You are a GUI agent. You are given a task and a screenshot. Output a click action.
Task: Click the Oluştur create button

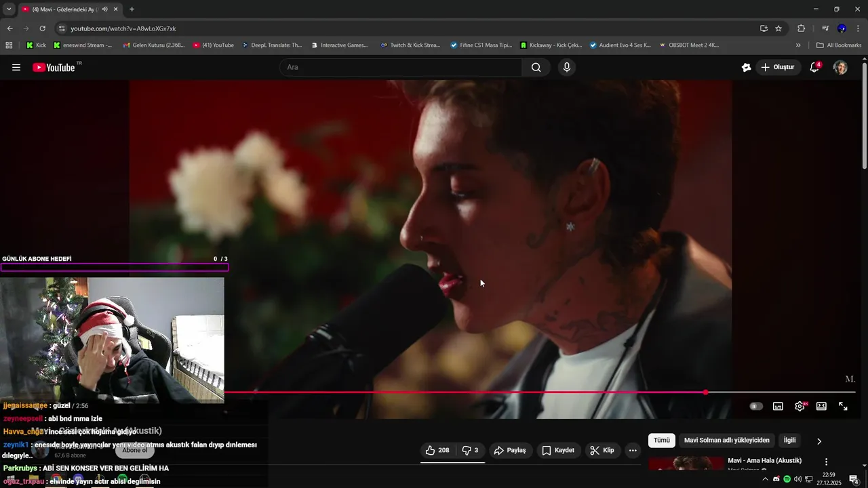point(777,67)
